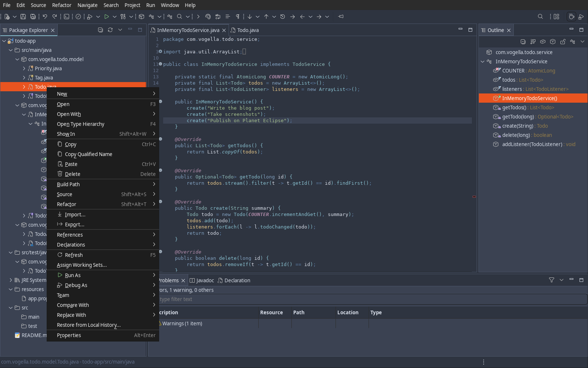Select getTodos() in the Outline view

[x=533, y=107]
